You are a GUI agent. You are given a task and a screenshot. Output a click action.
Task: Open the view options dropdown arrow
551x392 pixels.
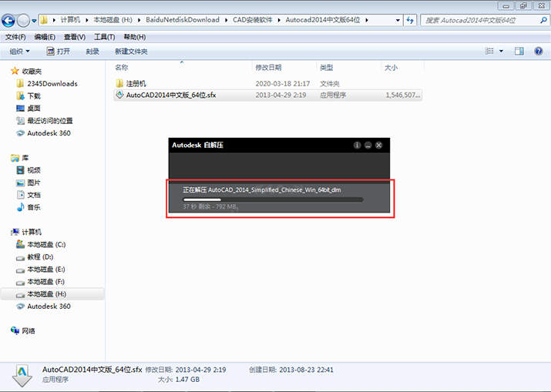(x=502, y=52)
